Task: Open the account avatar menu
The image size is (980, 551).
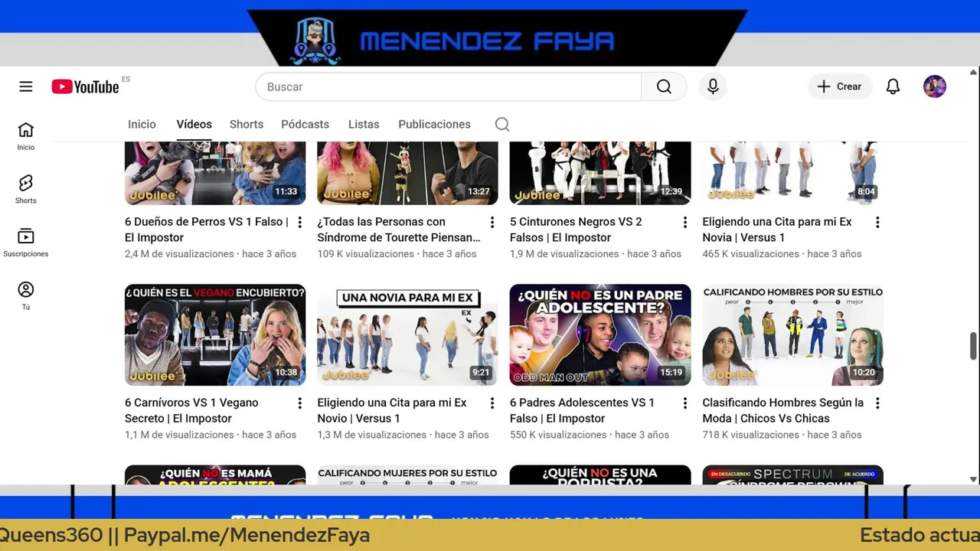Action: (935, 86)
